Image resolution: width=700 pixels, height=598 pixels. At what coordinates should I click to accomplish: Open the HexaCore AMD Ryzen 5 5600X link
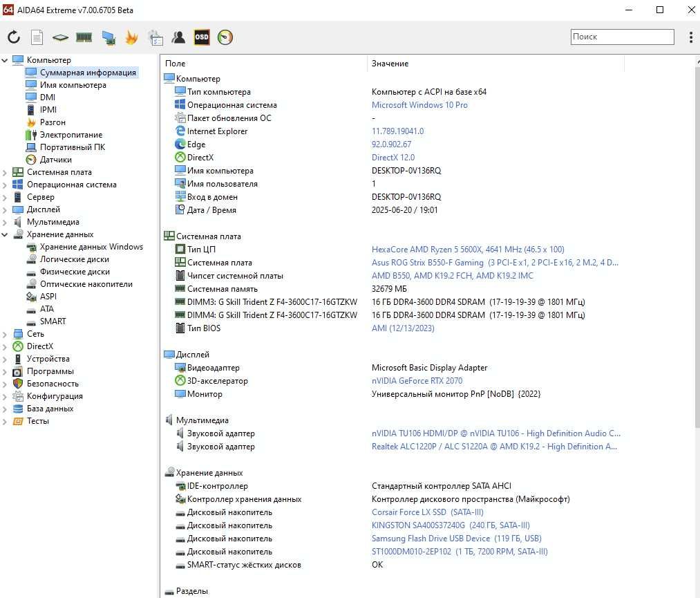[x=468, y=250]
